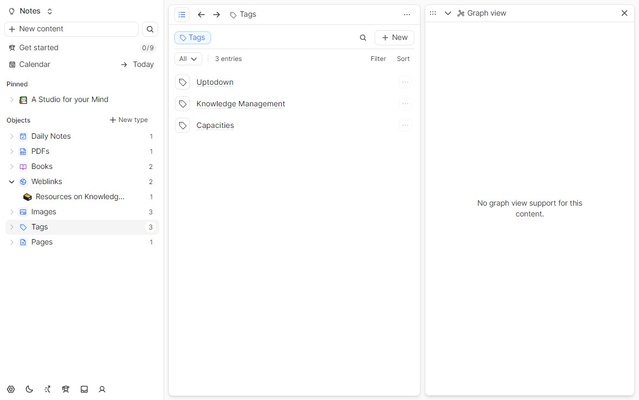Open the Calendar in sidebar

pyautogui.click(x=35, y=64)
